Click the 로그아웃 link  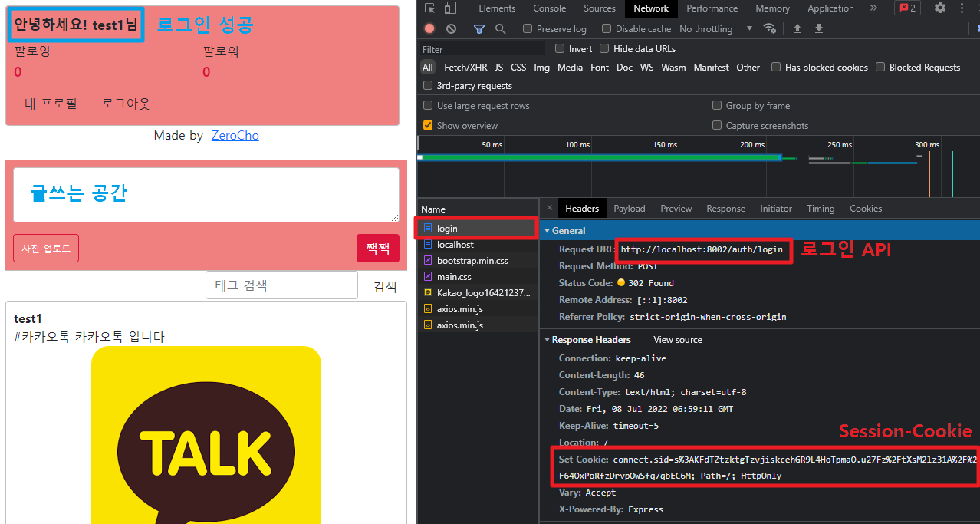tap(126, 104)
